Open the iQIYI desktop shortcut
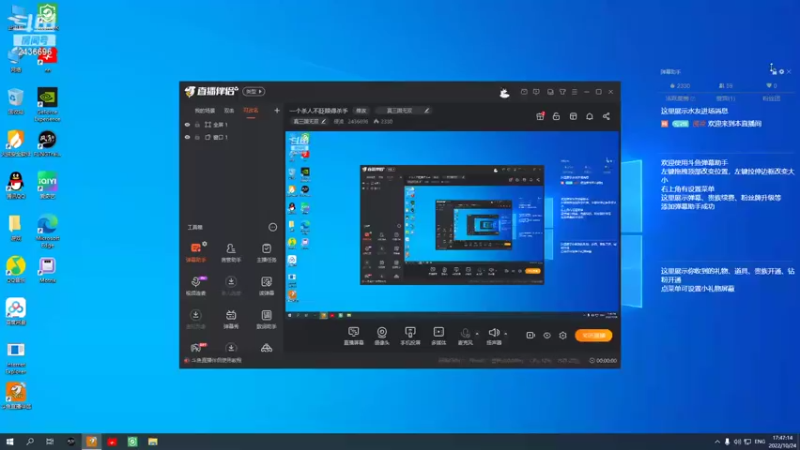Viewport: 800px width, 450px height. 47,186
